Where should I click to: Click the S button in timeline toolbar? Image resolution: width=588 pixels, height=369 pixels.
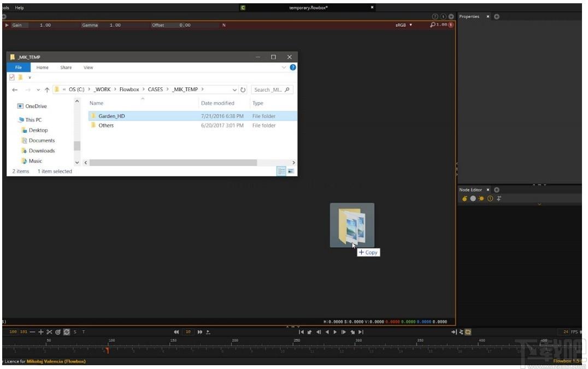pyautogui.click(x=75, y=332)
